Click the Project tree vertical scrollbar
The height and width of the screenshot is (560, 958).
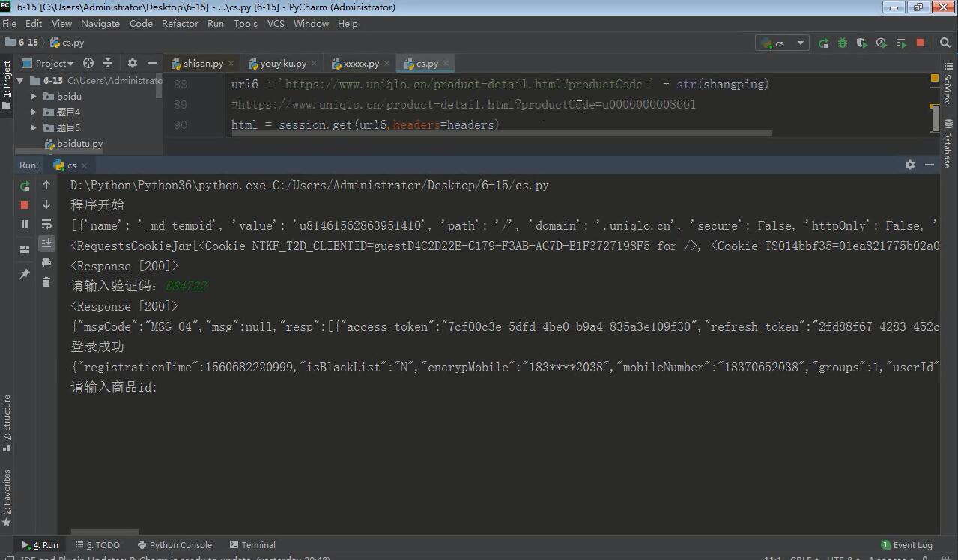(159, 85)
